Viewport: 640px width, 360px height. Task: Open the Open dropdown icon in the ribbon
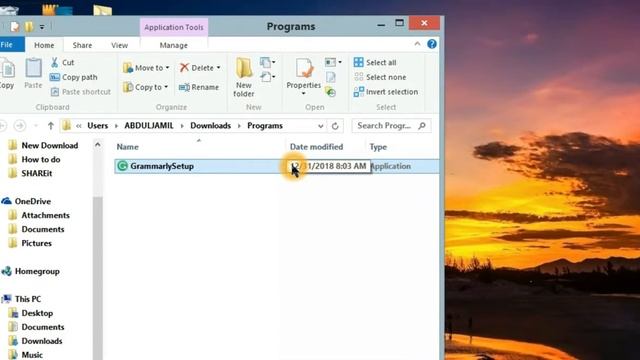click(x=333, y=62)
